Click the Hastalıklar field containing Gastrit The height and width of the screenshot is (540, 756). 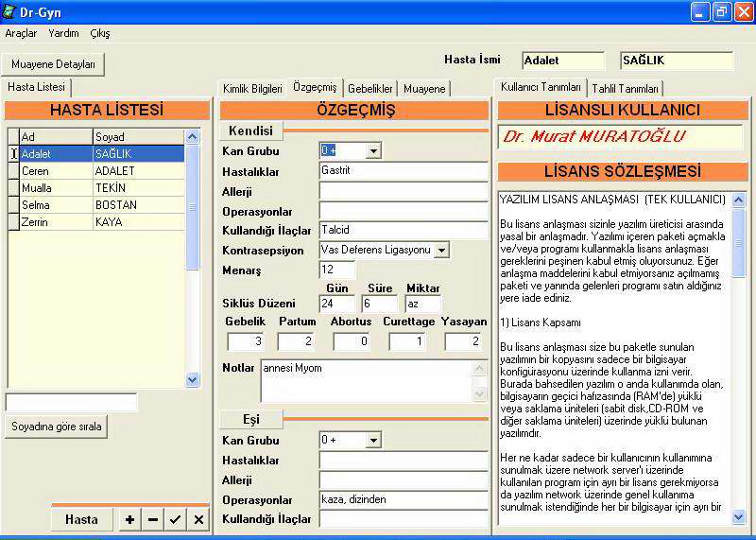coord(403,171)
